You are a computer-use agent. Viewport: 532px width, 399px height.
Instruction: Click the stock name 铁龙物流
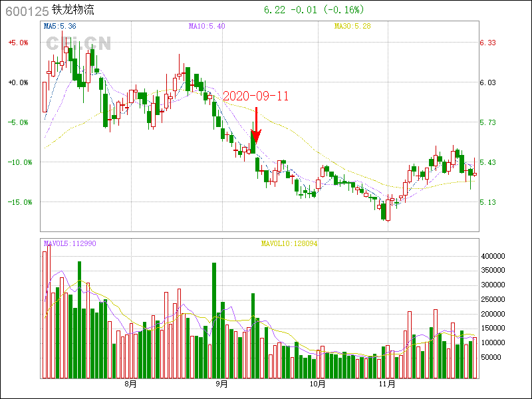(x=73, y=11)
